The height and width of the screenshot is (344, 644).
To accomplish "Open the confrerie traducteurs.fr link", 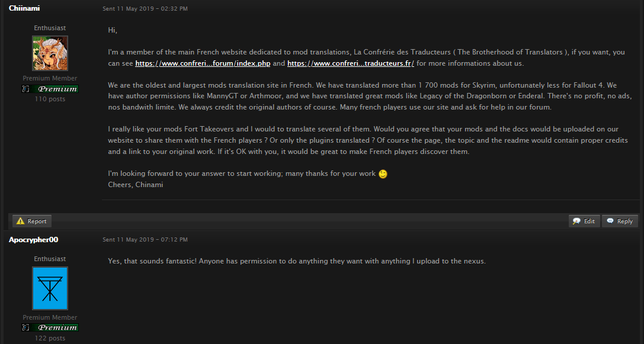I will [350, 63].
